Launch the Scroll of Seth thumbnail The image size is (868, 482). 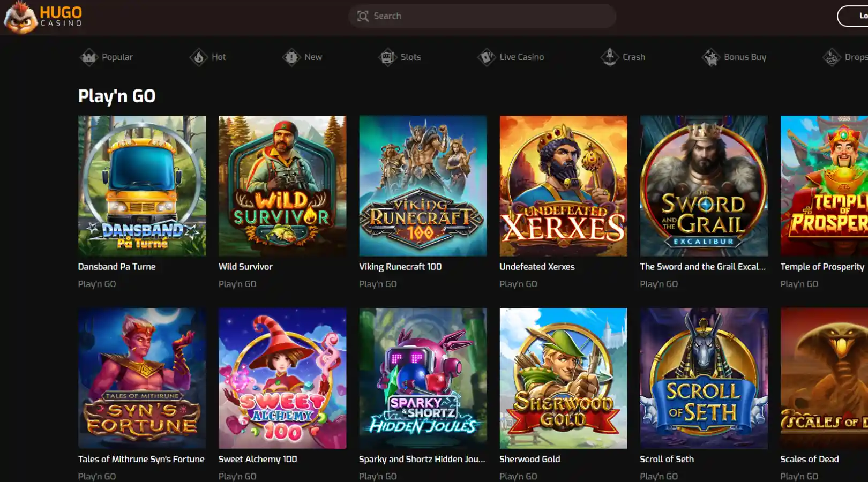tap(704, 378)
